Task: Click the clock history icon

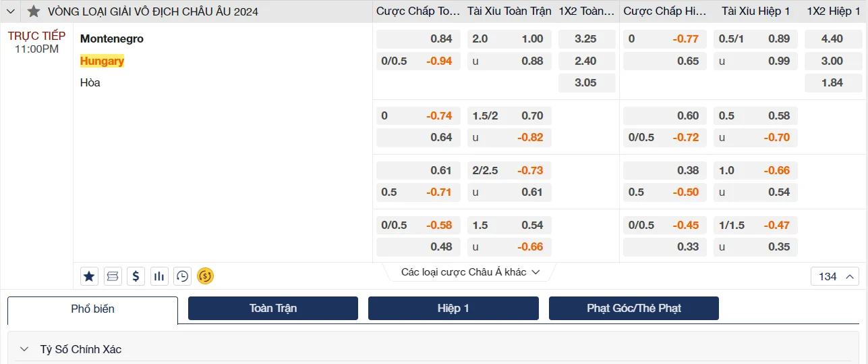Action: click(182, 276)
